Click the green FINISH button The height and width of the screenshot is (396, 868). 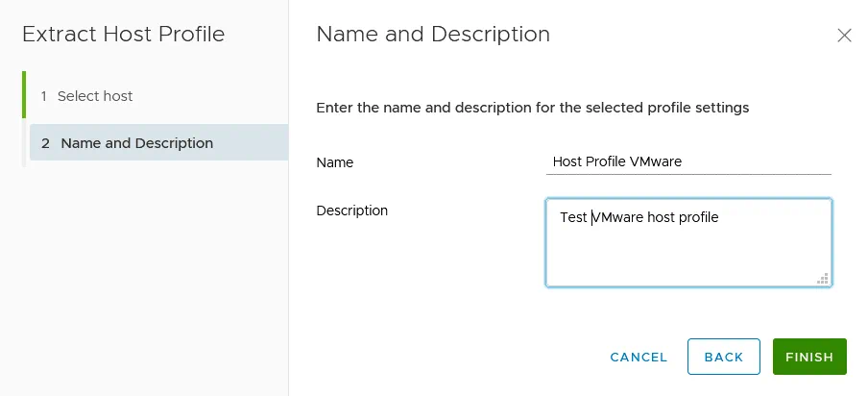pyautogui.click(x=808, y=357)
